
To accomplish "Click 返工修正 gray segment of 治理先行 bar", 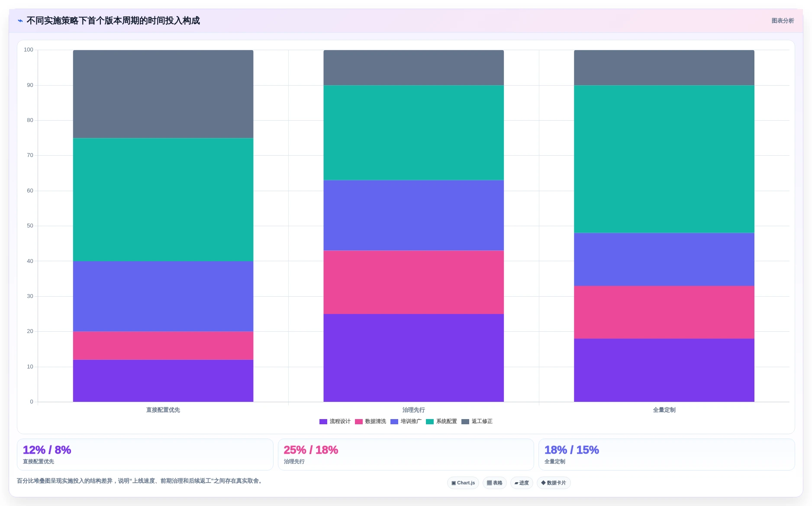I will [414, 67].
